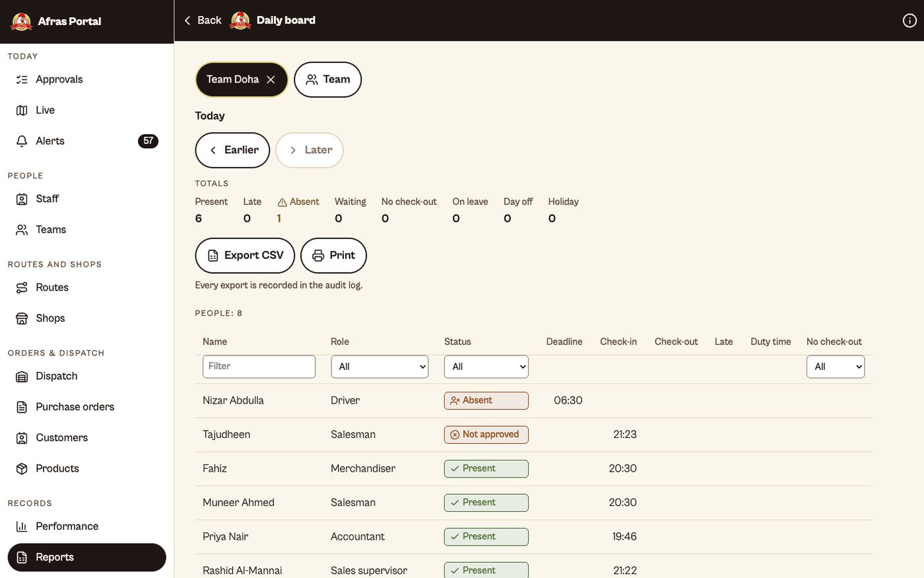Click the Team picker button
Viewport: 924px width, 578px height.
click(327, 79)
